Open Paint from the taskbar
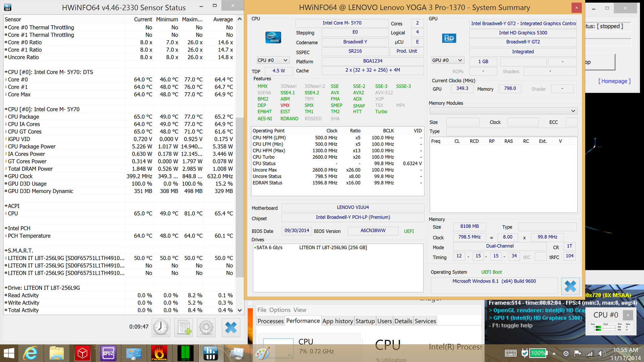The width and height of the screenshot is (644, 362). pos(262,353)
